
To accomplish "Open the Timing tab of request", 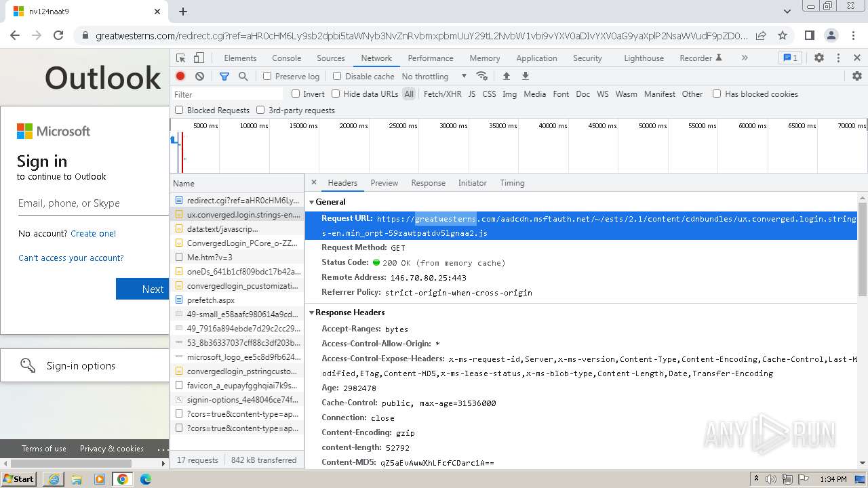I will point(512,183).
